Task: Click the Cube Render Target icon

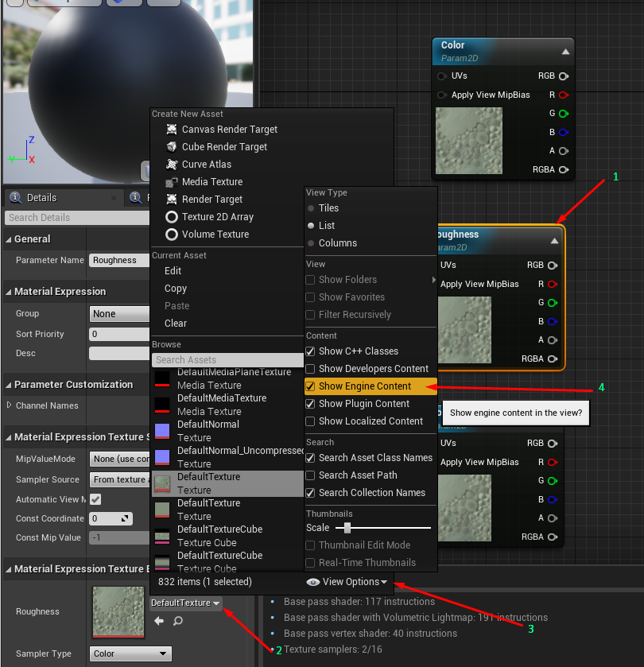Action: tap(172, 147)
